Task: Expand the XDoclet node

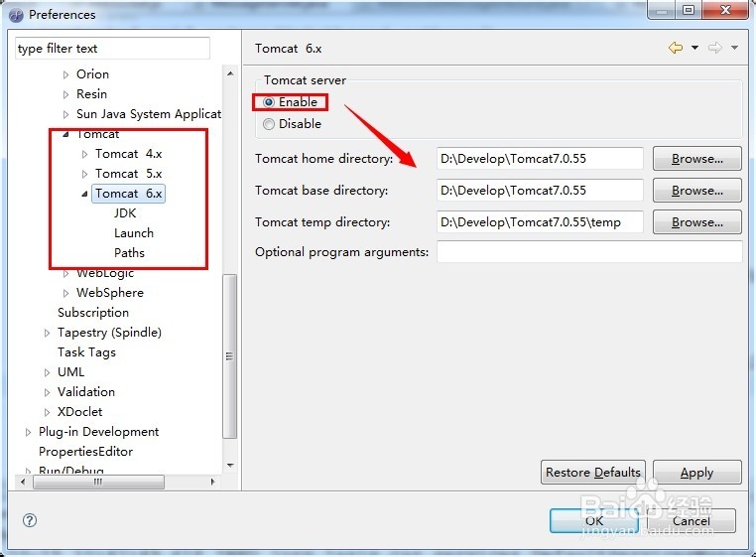Action: tap(48, 412)
